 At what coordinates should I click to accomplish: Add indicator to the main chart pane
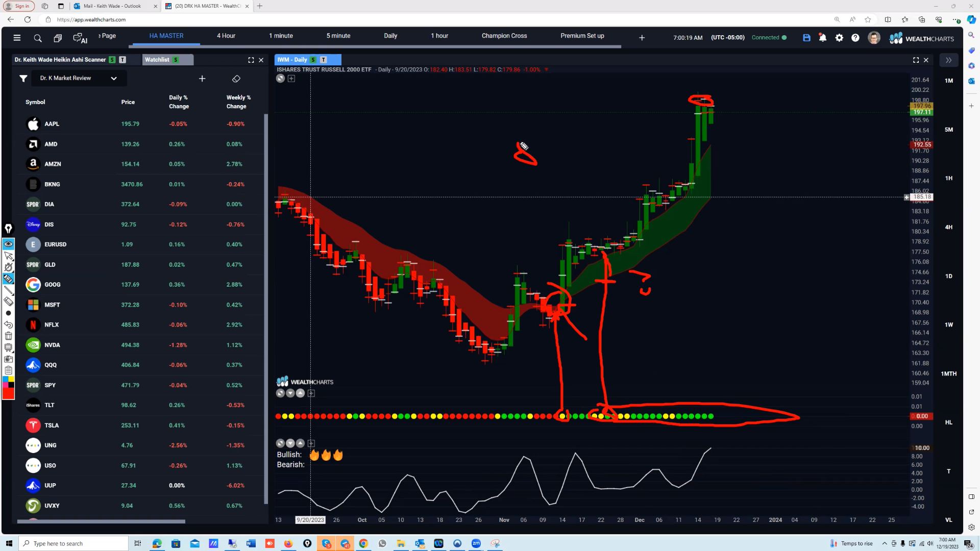click(291, 79)
